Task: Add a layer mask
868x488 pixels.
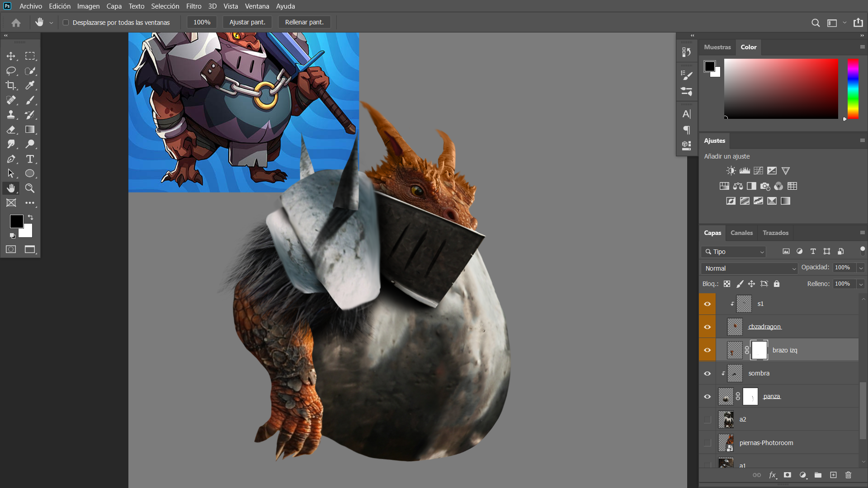Action: point(788,475)
